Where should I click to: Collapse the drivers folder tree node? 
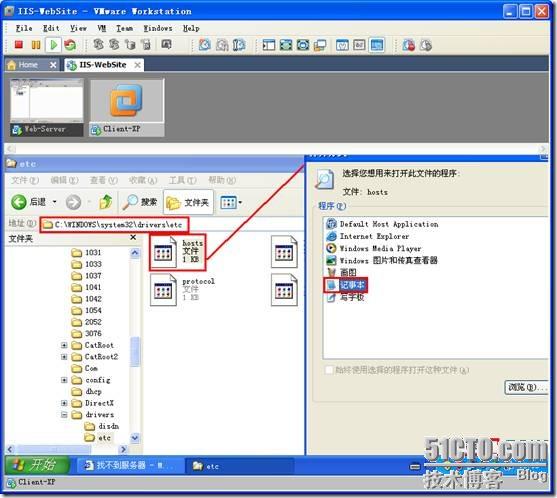click(64, 415)
